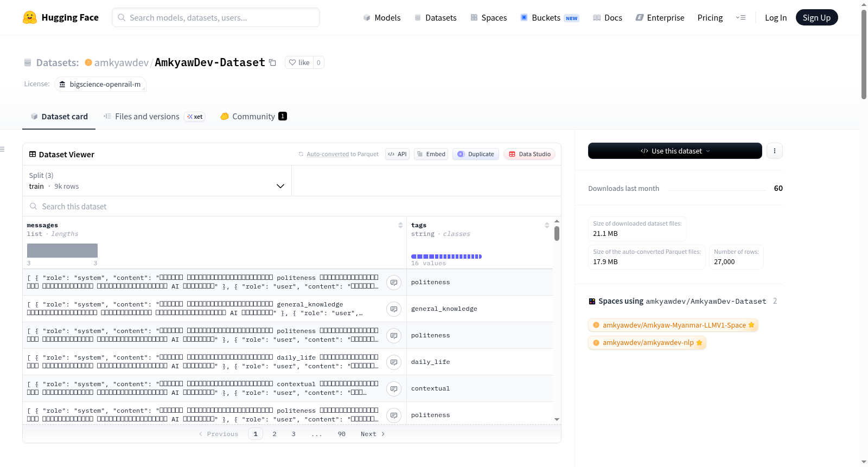
Task: Click the current page 1 button
Action: tap(256, 434)
